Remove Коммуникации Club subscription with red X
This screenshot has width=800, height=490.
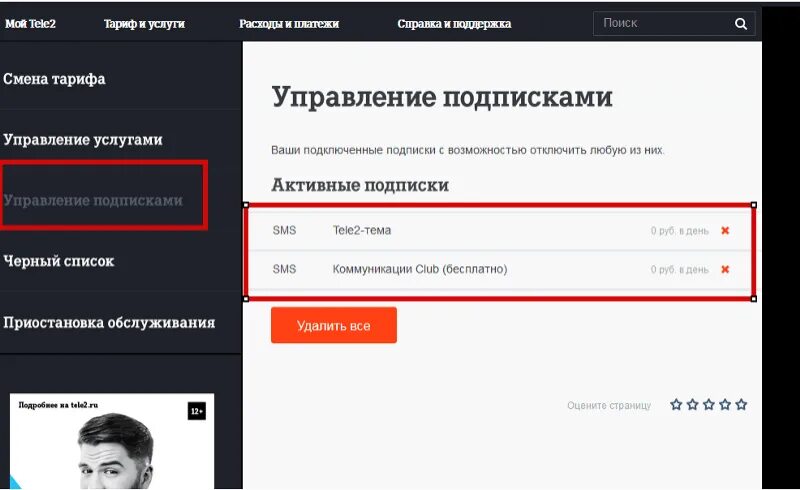(725, 269)
